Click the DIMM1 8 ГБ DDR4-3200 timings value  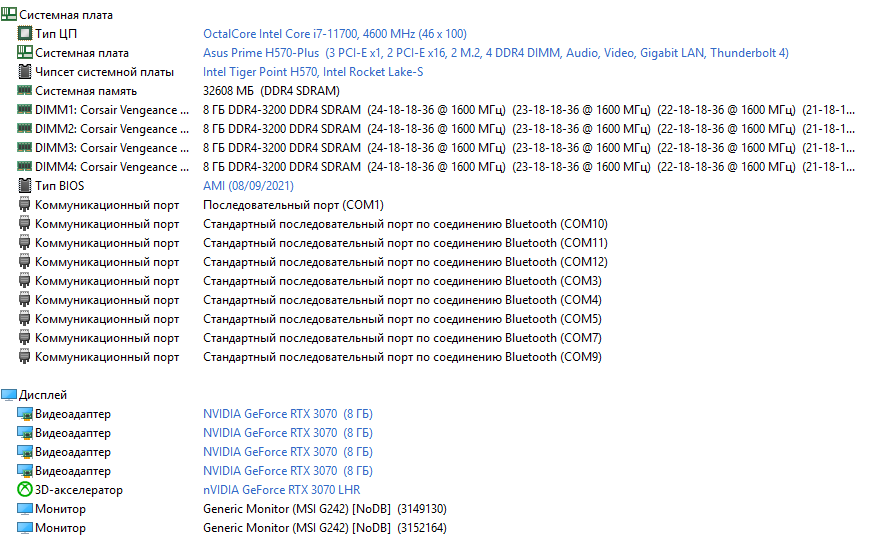(x=529, y=110)
